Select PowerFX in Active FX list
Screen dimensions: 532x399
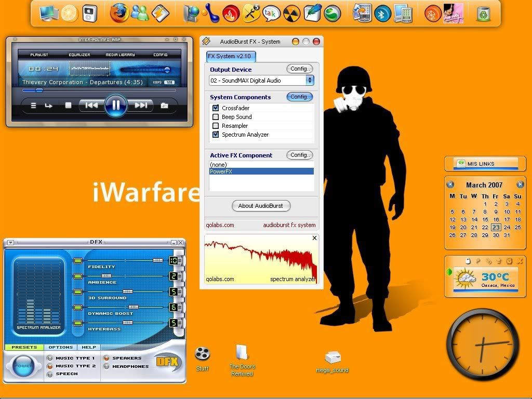(261, 171)
